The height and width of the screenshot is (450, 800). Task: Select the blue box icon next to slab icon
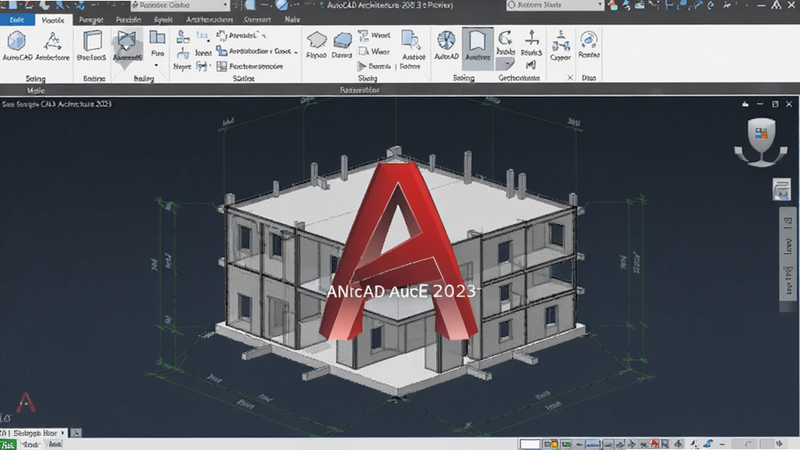coord(342,40)
